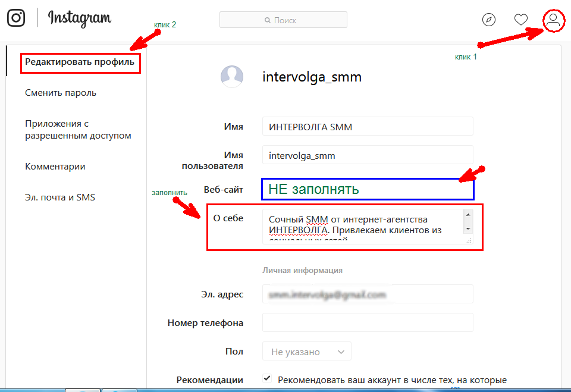Click the Веб-сайт label
571x392 pixels.
click(223, 189)
